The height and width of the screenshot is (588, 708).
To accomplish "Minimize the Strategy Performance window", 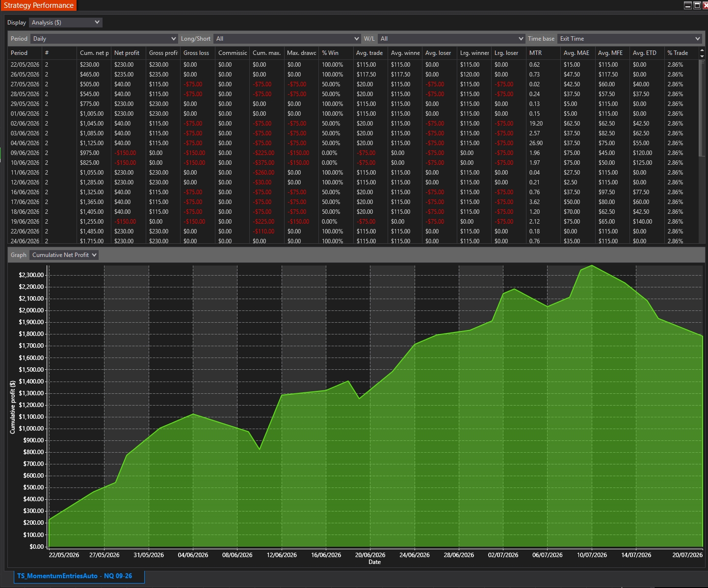I will coord(688,5).
